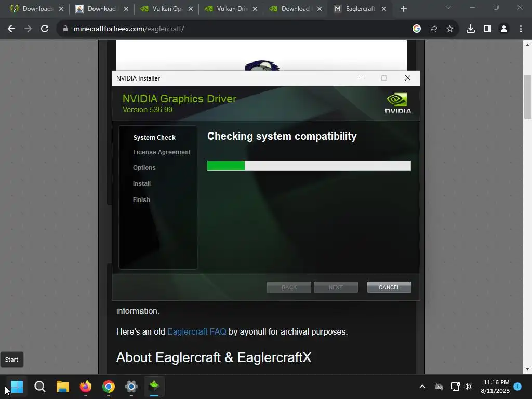The width and height of the screenshot is (532, 399).
Task: Click NVIDIA installer taskbar icon
Action: (x=154, y=387)
